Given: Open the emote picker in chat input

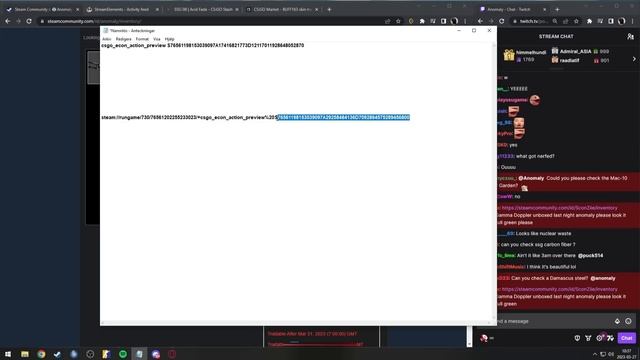Looking at the screenshot, I should [628, 321].
